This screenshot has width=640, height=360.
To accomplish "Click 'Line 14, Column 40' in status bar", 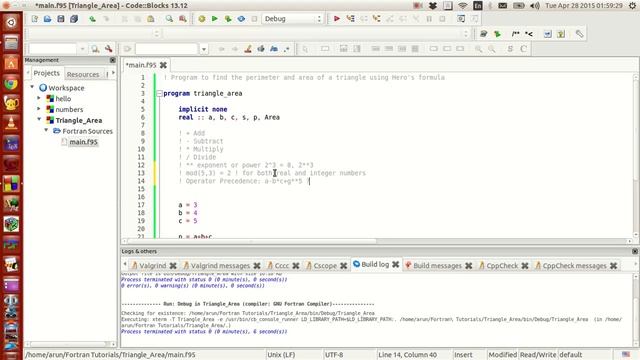I will coord(407,355).
